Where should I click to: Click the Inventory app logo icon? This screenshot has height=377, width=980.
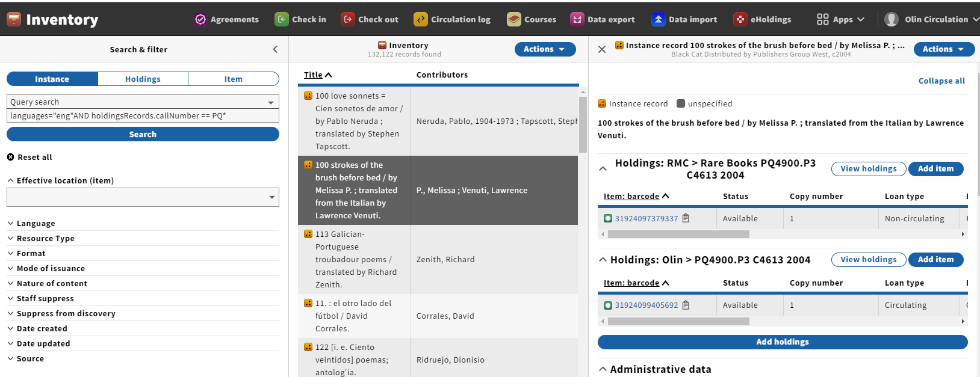click(x=14, y=19)
